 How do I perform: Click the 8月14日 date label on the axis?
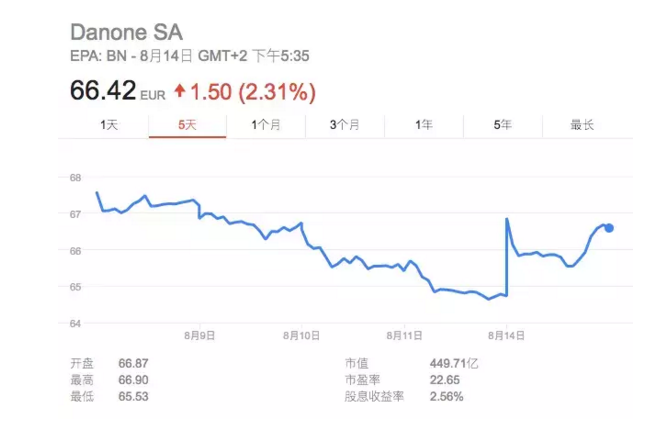(506, 335)
